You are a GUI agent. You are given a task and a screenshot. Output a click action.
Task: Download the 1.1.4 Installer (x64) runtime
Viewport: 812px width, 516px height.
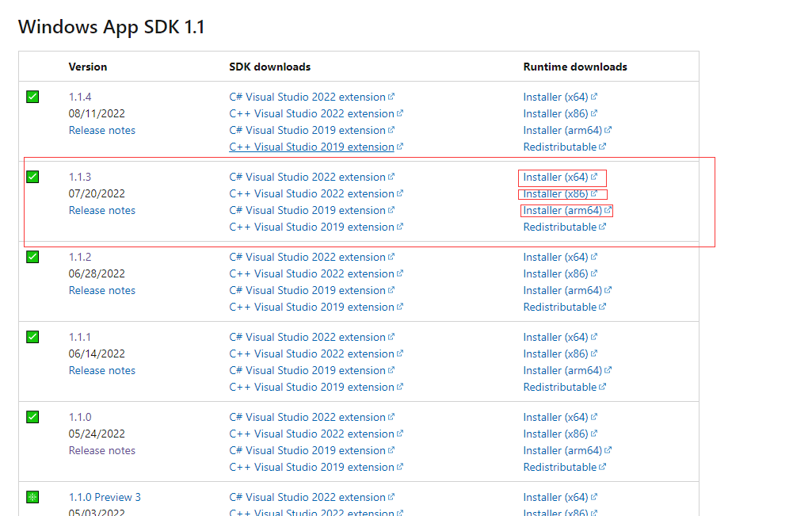pyautogui.click(x=560, y=97)
